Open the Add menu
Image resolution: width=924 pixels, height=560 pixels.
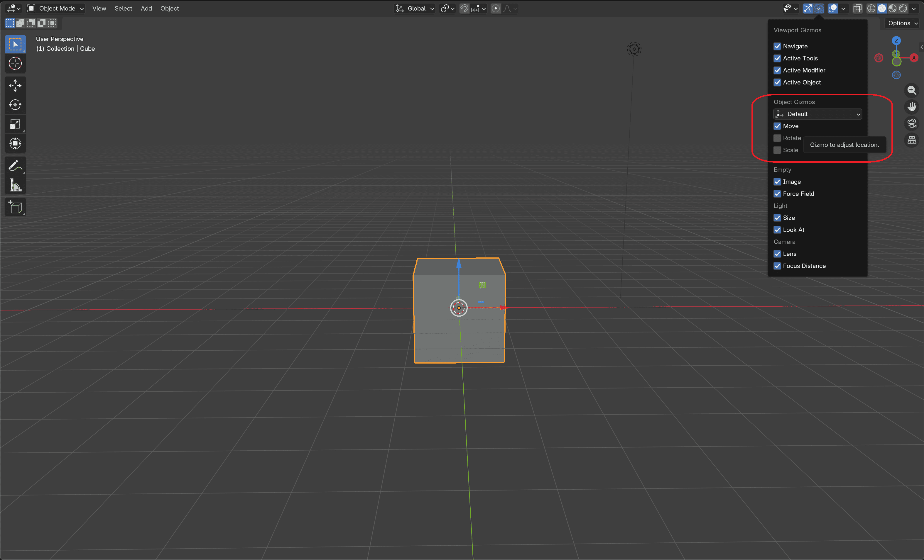pyautogui.click(x=146, y=8)
